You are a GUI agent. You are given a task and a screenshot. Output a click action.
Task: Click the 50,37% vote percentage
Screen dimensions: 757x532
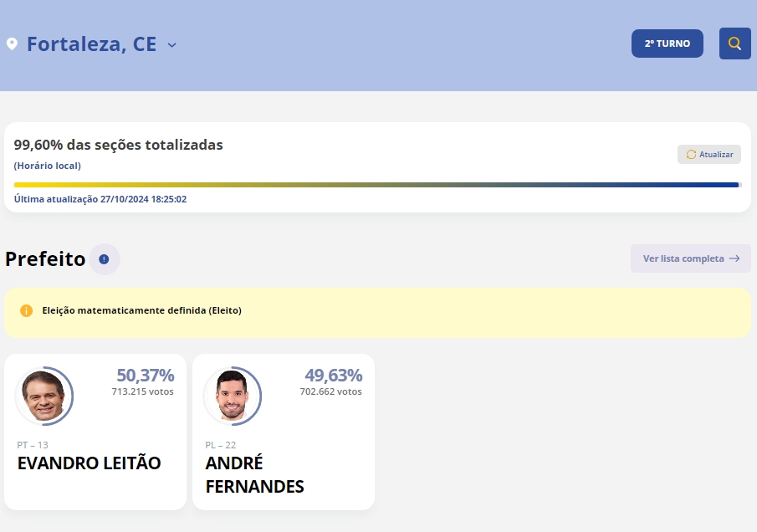pyautogui.click(x=146, y=375)
